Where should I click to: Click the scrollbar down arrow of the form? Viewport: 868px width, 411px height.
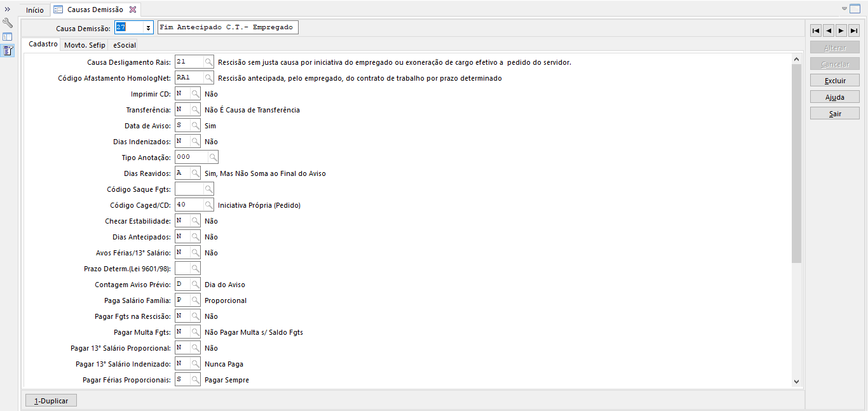(x=796, y=381)
